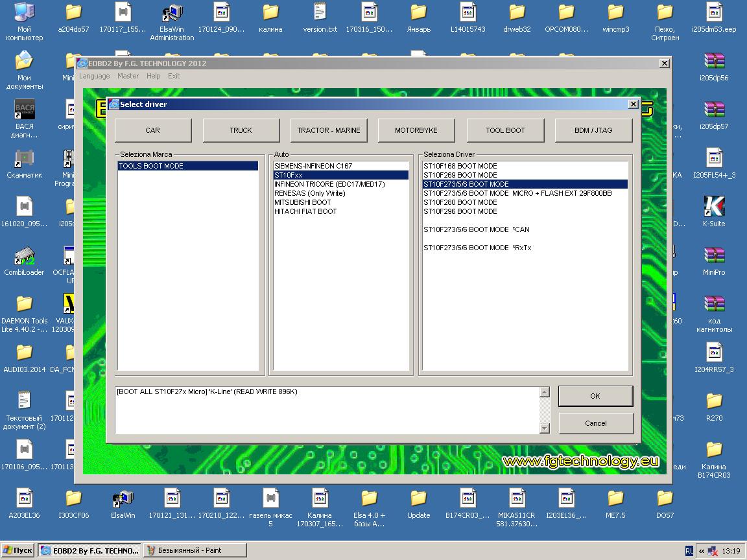Screen dimensions: 747x560
Task: Select the DAEMON Tools Lite folder icon
Action: point(24,313)
